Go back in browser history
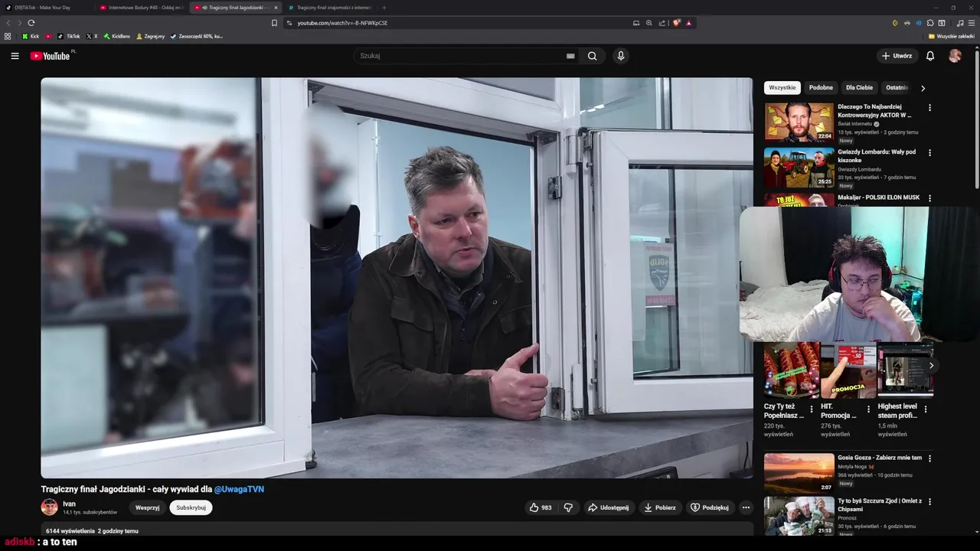 pos(9,23)
